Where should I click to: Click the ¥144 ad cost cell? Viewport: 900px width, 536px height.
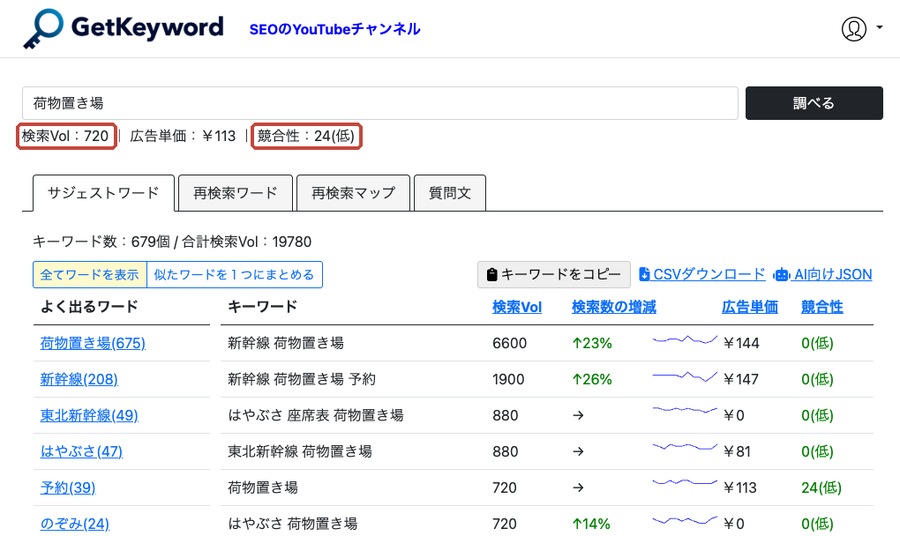click(x=741, y=343)
